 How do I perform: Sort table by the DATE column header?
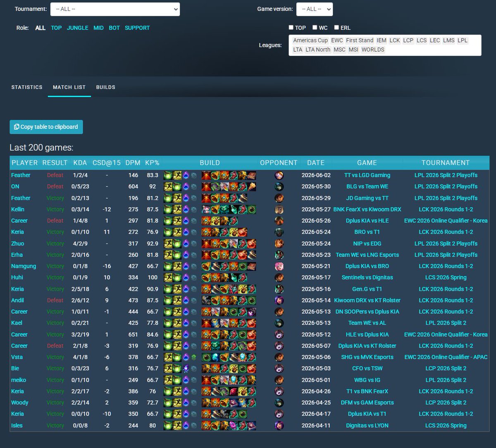coord(316,163)
